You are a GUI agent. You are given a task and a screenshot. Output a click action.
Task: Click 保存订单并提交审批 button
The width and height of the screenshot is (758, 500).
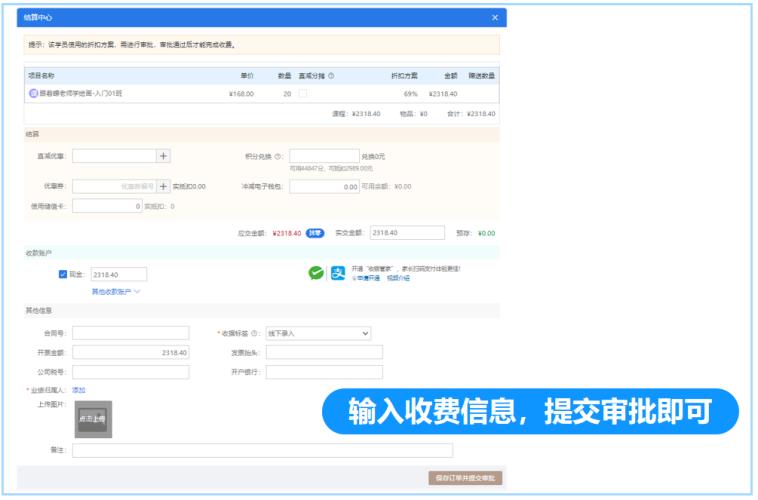point(464,478)
